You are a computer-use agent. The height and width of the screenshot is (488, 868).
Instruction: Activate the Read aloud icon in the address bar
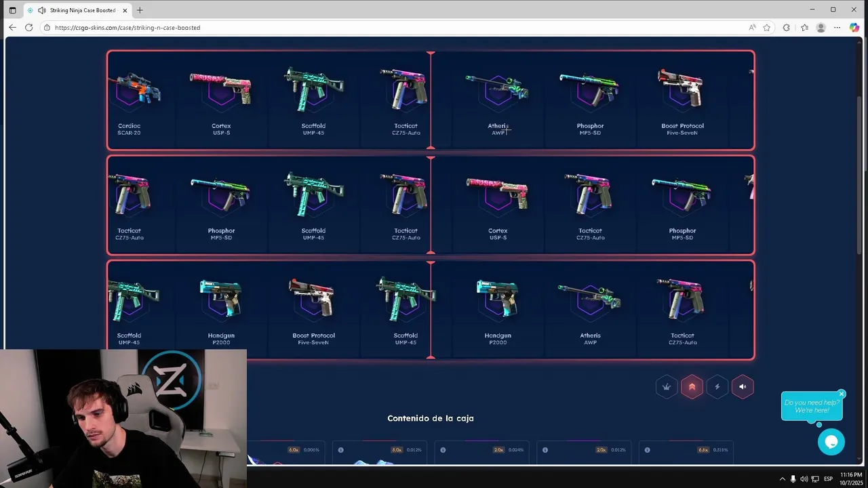point(752,28)
